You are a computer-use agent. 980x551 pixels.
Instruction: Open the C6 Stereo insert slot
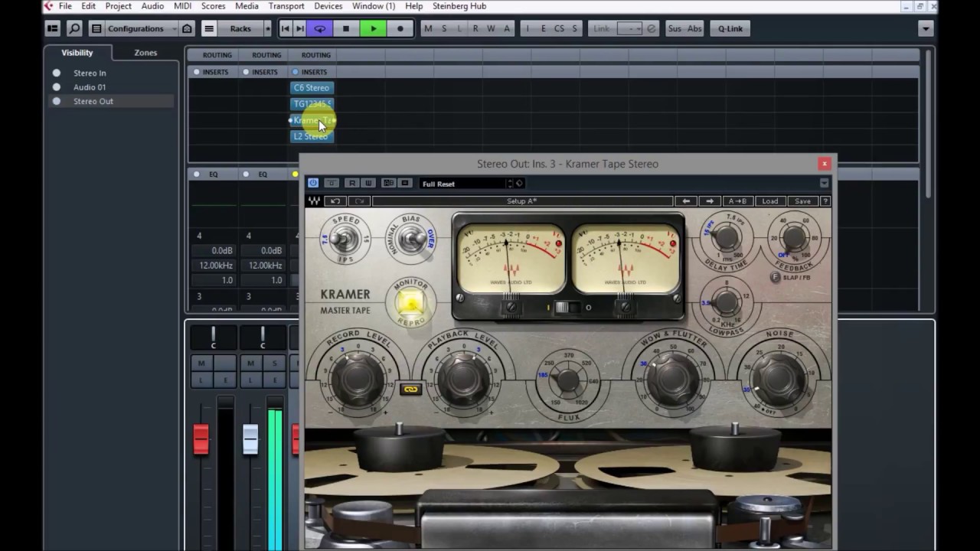tap(312, 87)
